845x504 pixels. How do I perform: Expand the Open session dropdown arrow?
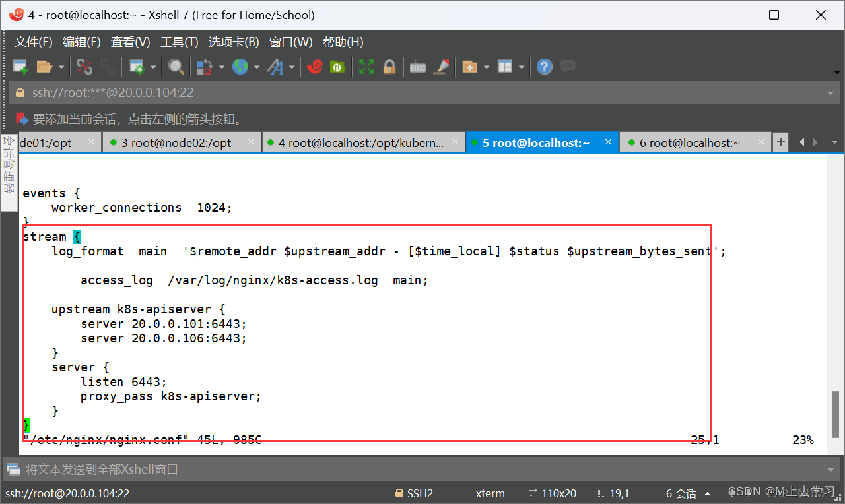coord(61,67)
